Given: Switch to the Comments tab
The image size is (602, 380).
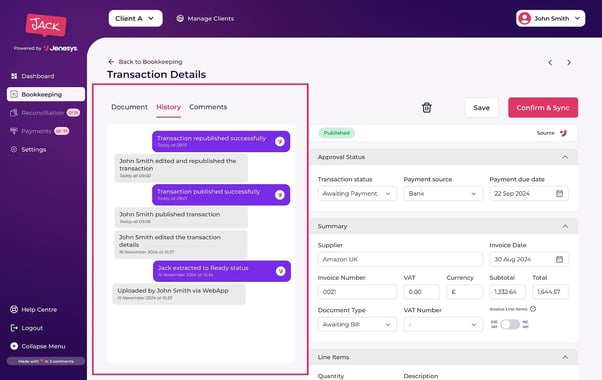Looking at the screenshot, I should click(208, 107).
